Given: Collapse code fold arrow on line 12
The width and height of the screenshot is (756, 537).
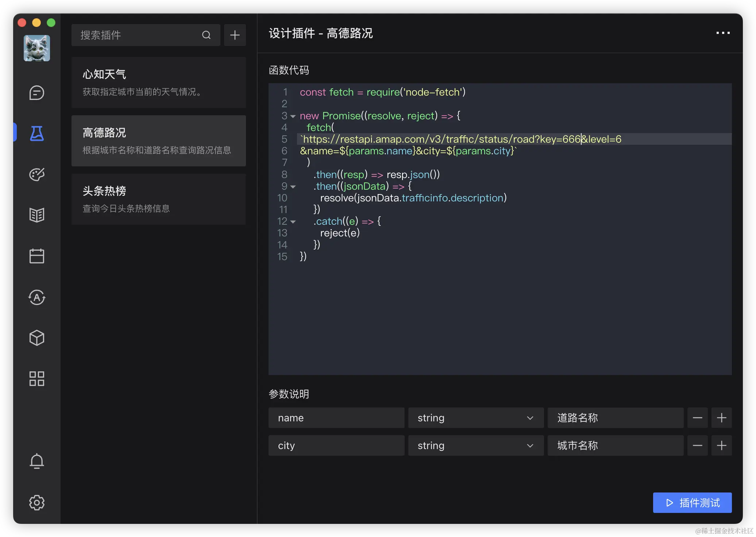Looking at the screenshot, I should [x=293, y=221].
